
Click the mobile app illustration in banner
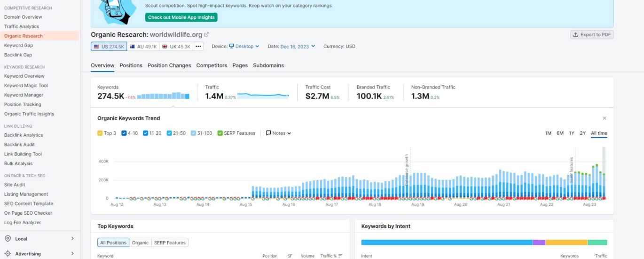tap(117, 11)
